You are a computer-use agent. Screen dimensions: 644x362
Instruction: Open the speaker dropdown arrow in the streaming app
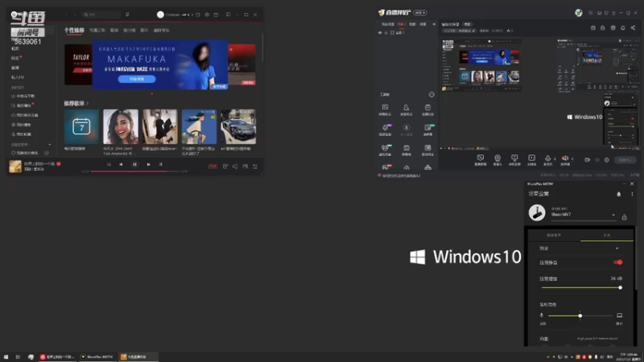[x=572, y=158]
